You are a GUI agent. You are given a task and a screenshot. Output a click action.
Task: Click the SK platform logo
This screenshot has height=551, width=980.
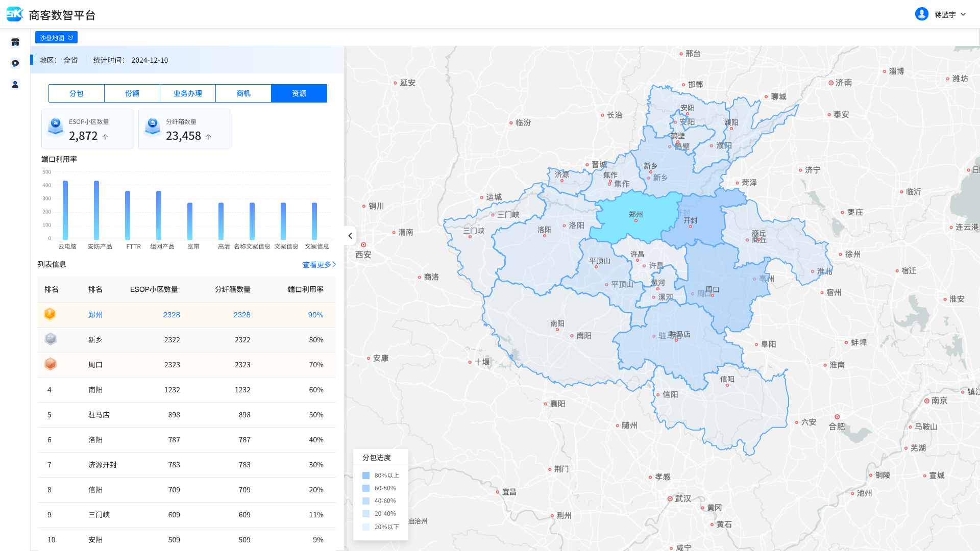[x=15, y=14]
